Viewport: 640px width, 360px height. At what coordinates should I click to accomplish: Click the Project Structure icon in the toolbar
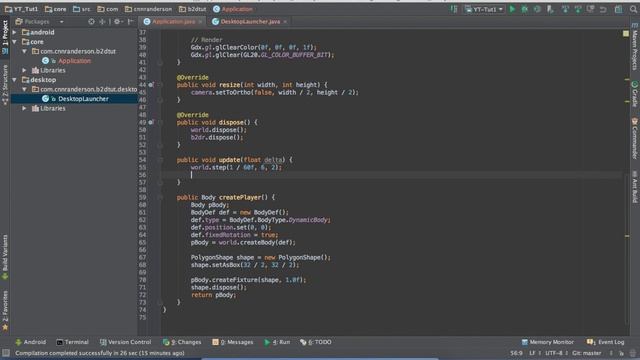click(x=619, y=9)
